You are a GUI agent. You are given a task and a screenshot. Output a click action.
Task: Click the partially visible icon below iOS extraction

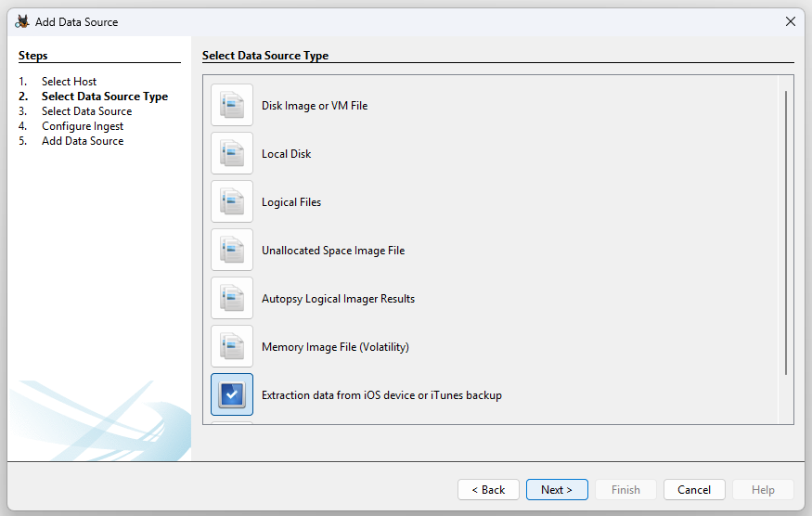click(232, 422)
